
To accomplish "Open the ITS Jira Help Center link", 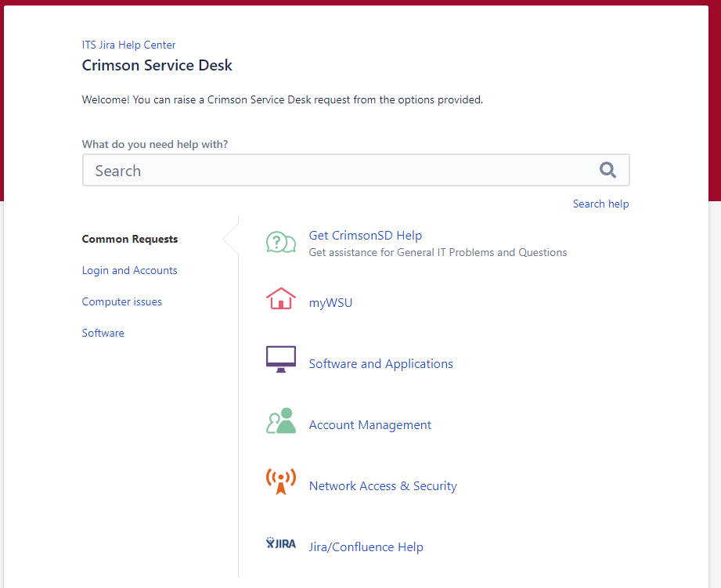I will pos(128,45).
